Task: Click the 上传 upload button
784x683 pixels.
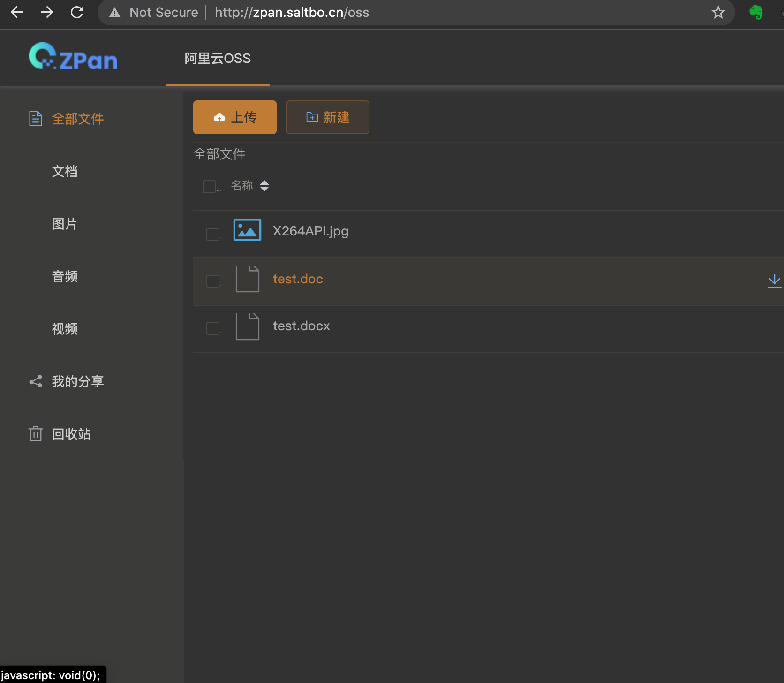Action: click(x=234, y=117)
